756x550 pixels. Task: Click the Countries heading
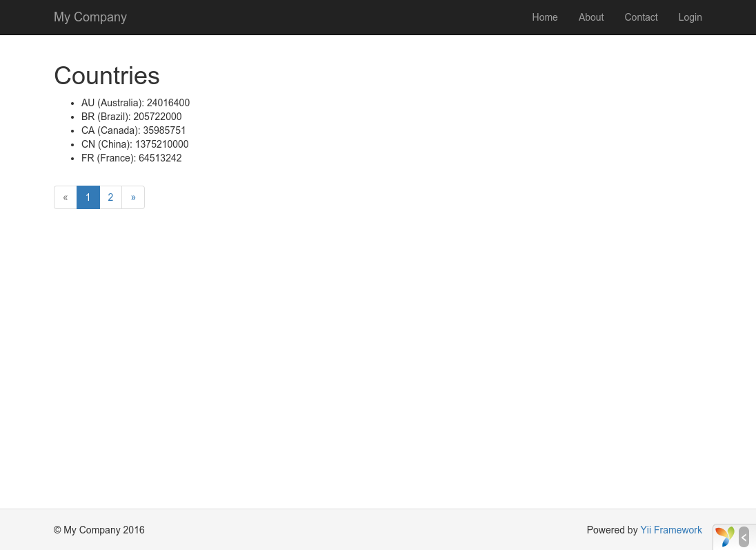click(107, 76)
